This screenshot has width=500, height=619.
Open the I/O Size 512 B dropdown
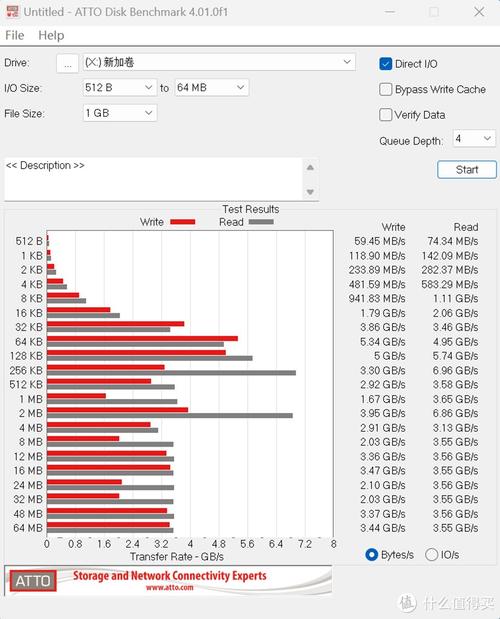[120, 88]
